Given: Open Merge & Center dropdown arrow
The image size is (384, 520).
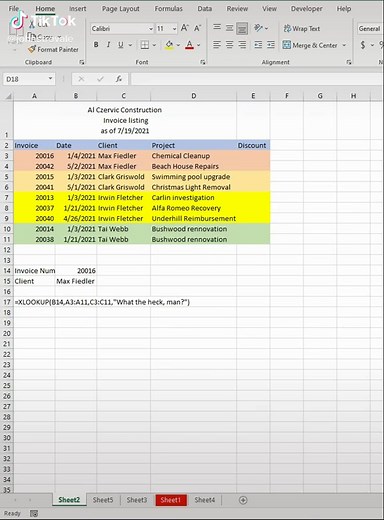Looking at the screenshot, I should (344, 45).
